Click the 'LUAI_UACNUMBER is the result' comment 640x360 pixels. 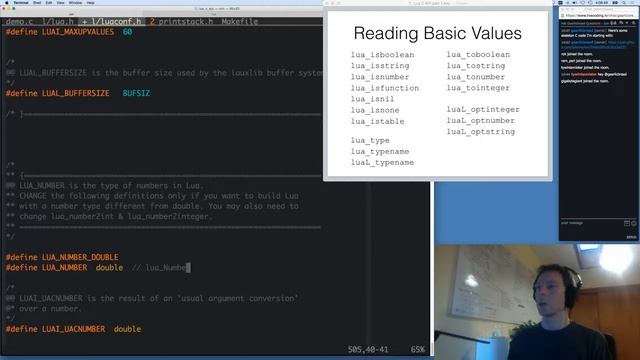[x=152, y=298]
